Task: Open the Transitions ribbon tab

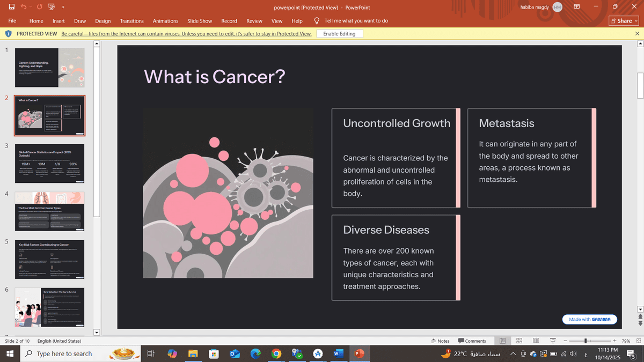Action: coord(131,21)
